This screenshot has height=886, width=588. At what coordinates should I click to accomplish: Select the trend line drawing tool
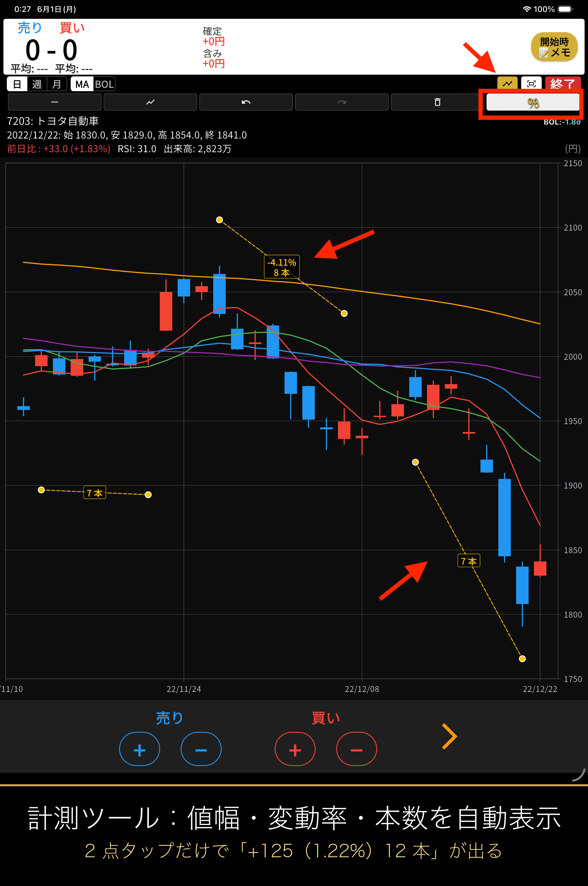tap(150, 102)
